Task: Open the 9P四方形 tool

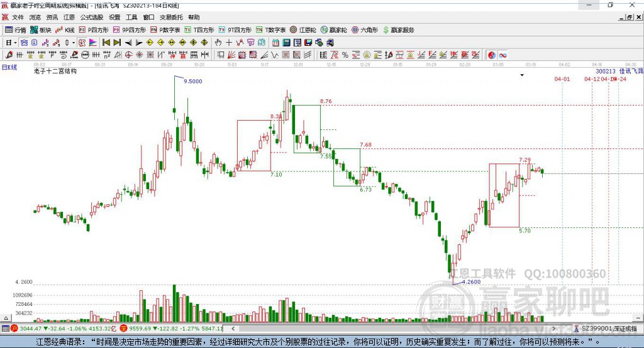Action: point(130,30)
